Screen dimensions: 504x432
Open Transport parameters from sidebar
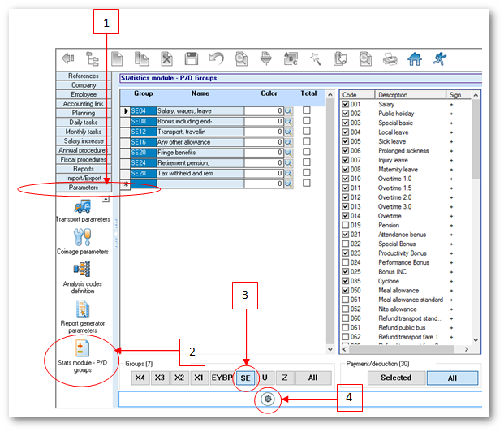coord(83,211)
